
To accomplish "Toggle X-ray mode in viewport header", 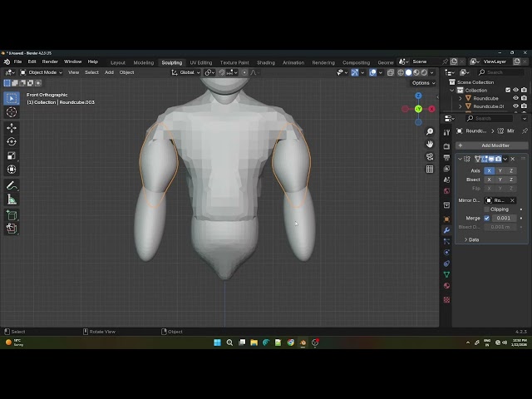I will (391, 72).
